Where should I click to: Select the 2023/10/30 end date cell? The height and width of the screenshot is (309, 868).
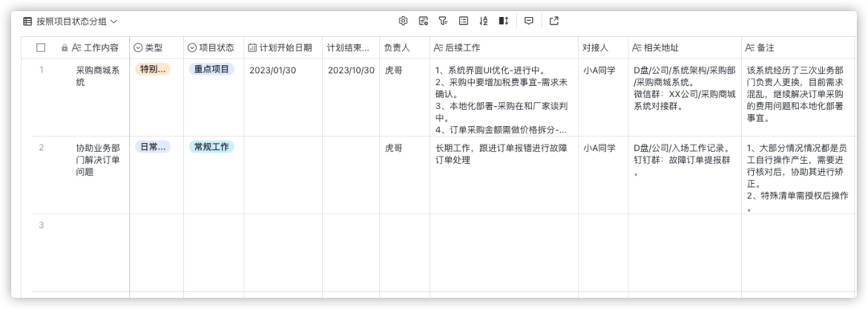(351, 70)
